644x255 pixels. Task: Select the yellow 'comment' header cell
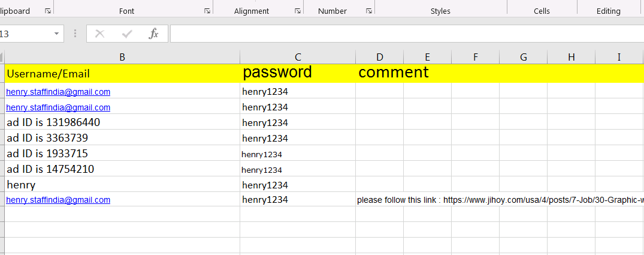point(379,73)
